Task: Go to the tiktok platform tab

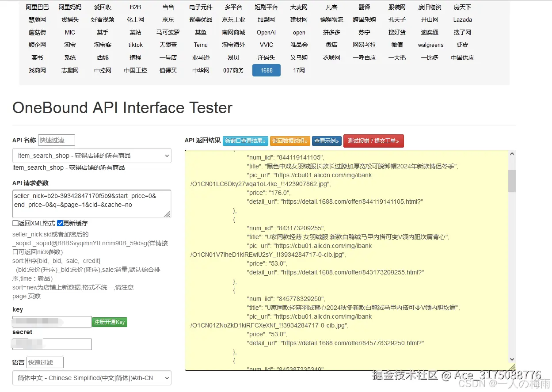Action: 136,45
